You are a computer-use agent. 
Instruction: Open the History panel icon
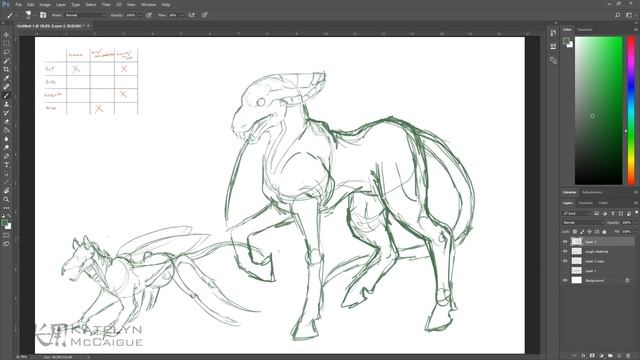[553, 33]
